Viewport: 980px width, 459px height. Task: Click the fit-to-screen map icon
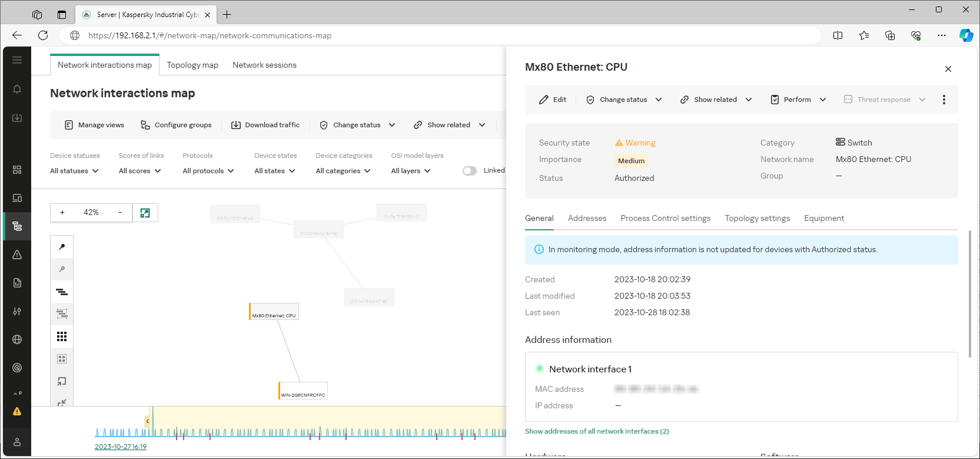(x=145, y=213)
